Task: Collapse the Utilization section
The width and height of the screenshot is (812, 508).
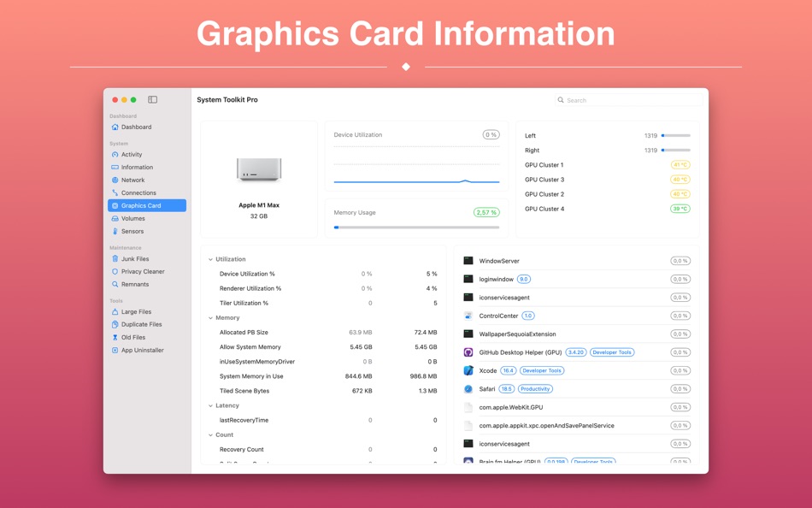Action: 210,259
